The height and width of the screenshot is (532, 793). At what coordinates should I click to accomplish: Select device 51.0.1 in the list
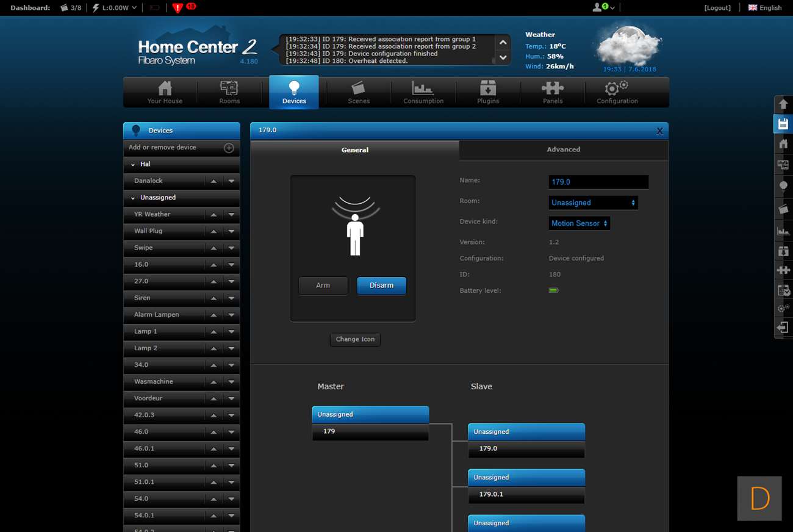(144, 482)
